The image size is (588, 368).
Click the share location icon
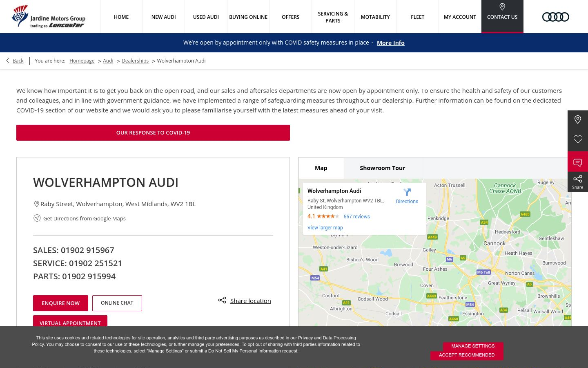pyautogui.click(x=222, y=300)
